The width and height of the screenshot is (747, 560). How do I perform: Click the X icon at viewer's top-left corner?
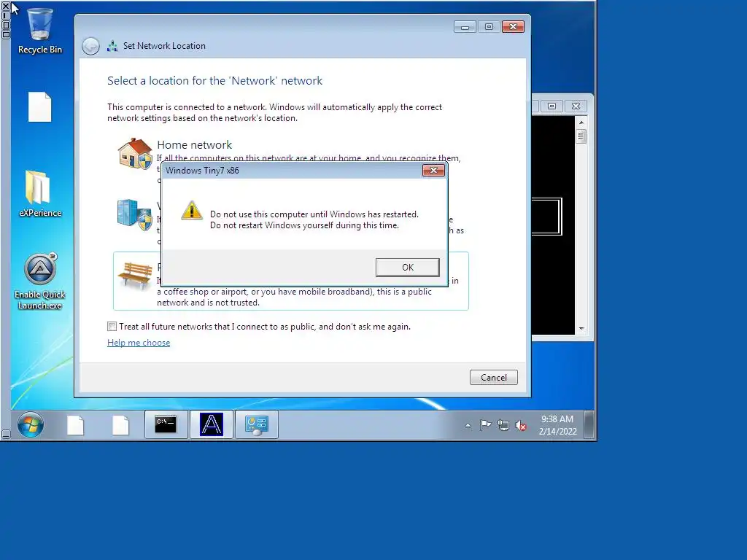[6, 6]
